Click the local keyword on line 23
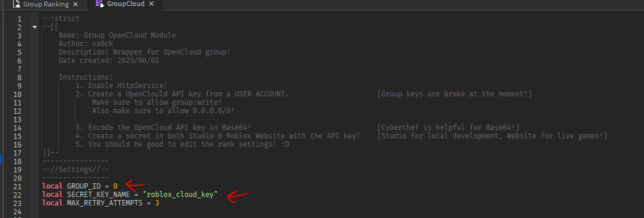Viewport: 644px width, 218px height. pyautogui.click(x=53, y=203)
